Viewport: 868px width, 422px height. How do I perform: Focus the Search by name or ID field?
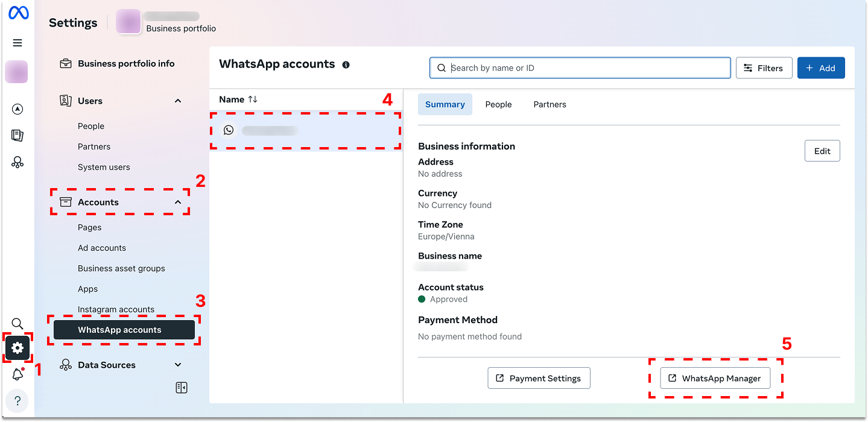[x=580, y=68]
